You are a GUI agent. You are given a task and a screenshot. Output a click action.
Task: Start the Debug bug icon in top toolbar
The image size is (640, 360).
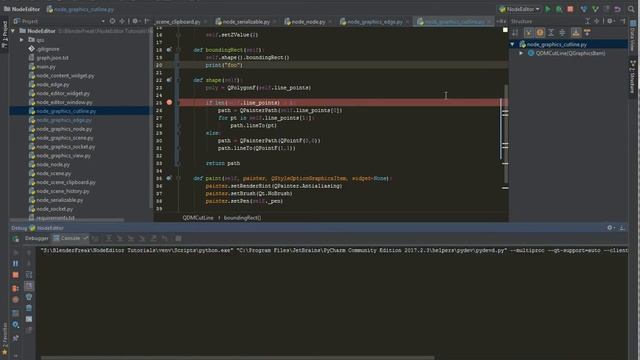click(559, 9)
